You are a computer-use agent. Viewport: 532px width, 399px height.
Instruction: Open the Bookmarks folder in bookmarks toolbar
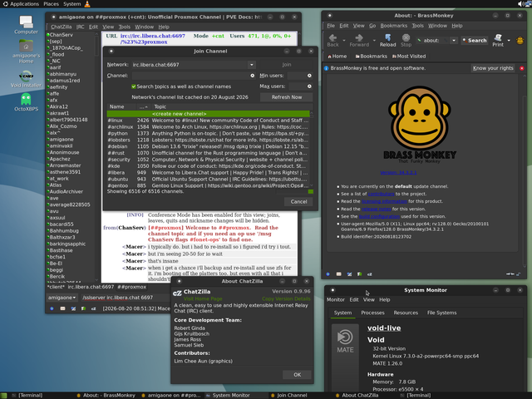(x=372, y=57)
